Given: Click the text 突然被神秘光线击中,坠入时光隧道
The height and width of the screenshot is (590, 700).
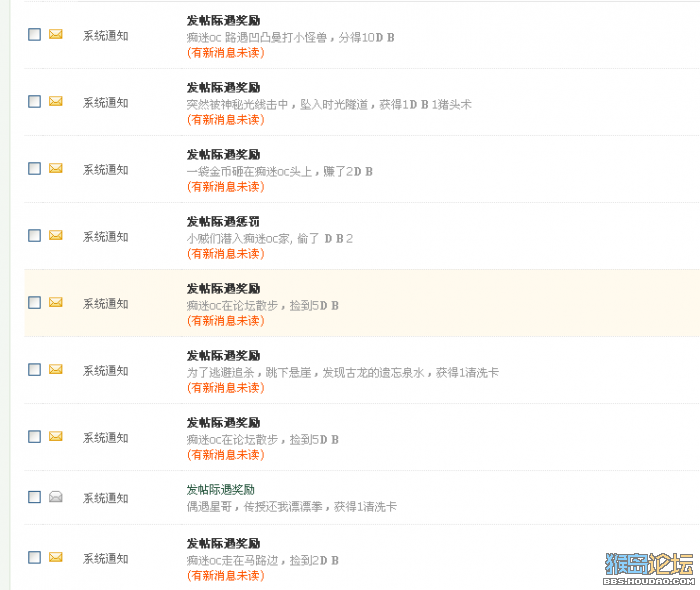Looking at the screenshot, I should [277, 104].
